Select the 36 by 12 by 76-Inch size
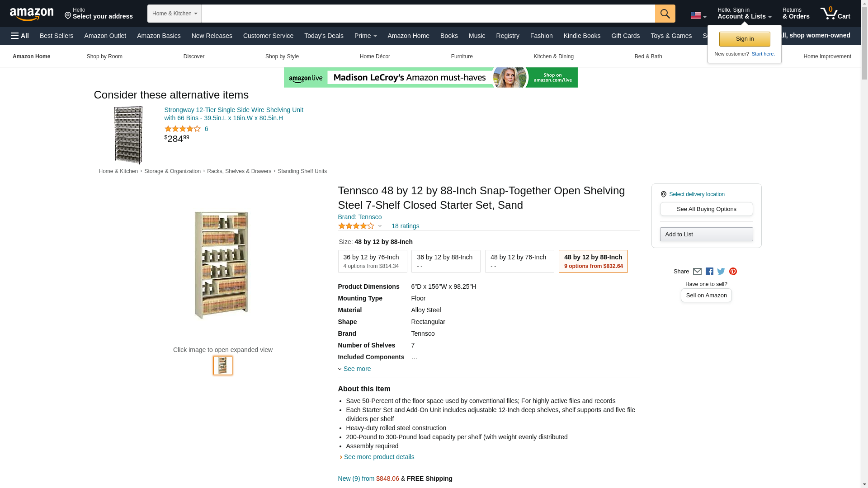868x488 pixels. (373, 261)
